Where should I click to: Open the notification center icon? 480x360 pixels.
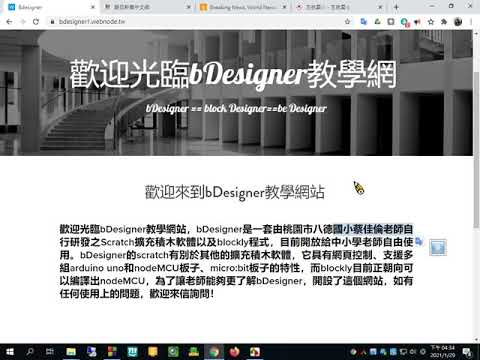pos(467,352)
